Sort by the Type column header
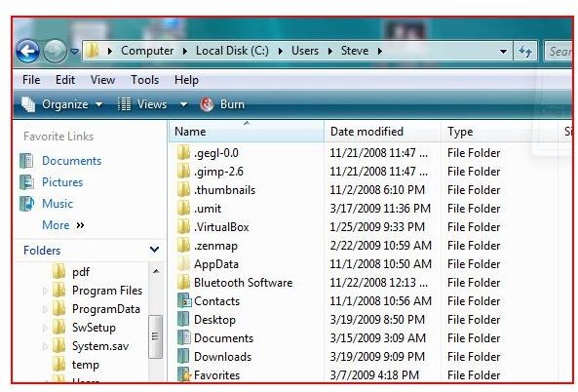578x392 pixels. click(x=499, y=132)
